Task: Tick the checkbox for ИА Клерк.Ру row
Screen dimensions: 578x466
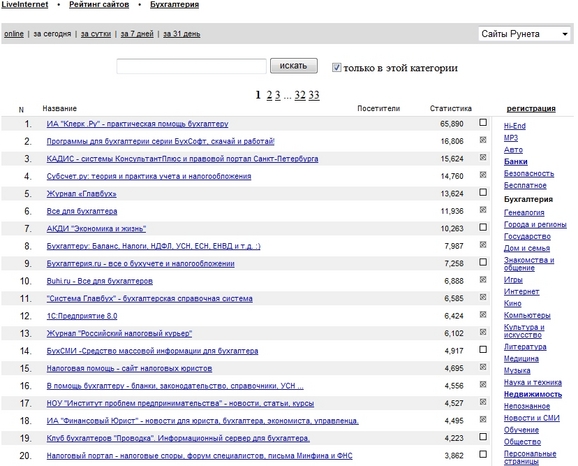Action: [x=483, y=122]
